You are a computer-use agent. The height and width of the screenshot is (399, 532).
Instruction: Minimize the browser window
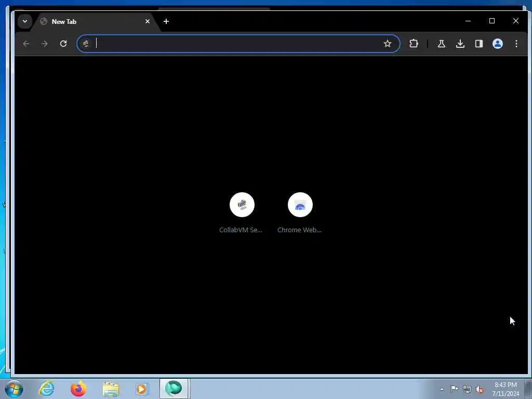468,21
